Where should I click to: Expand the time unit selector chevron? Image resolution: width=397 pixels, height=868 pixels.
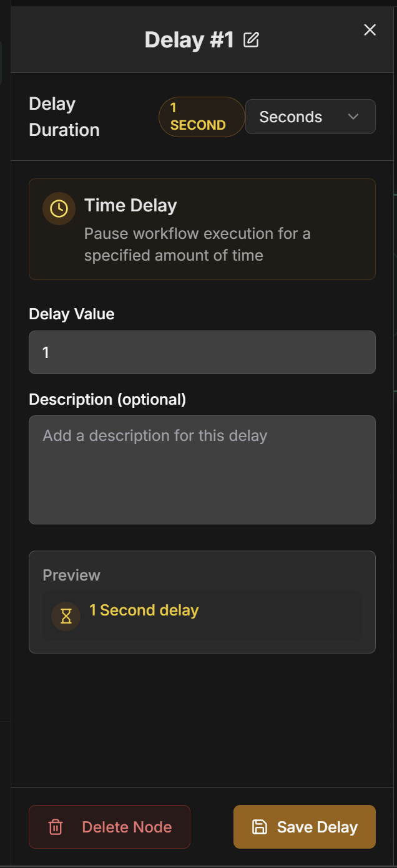click(353, 117)
